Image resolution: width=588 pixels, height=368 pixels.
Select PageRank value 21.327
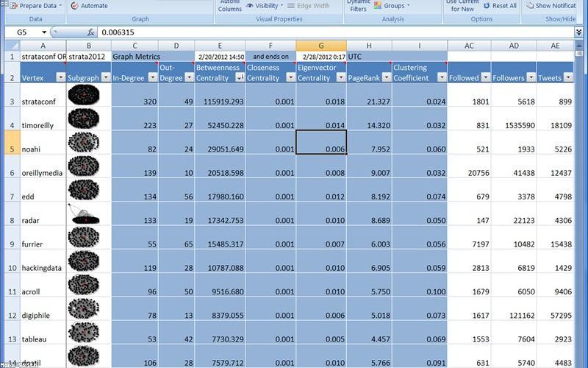[x=370, y=95]
